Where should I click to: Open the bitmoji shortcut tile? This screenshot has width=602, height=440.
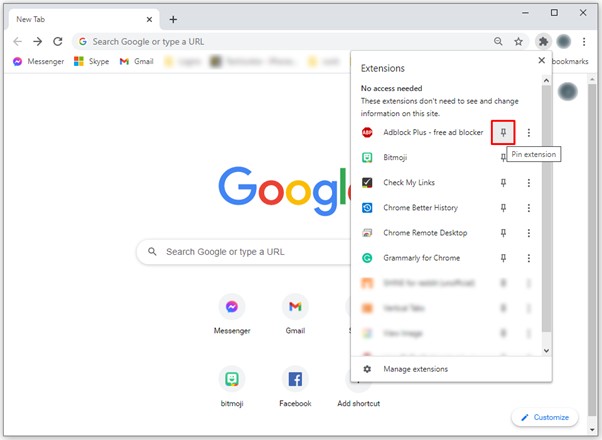(232, 387)
